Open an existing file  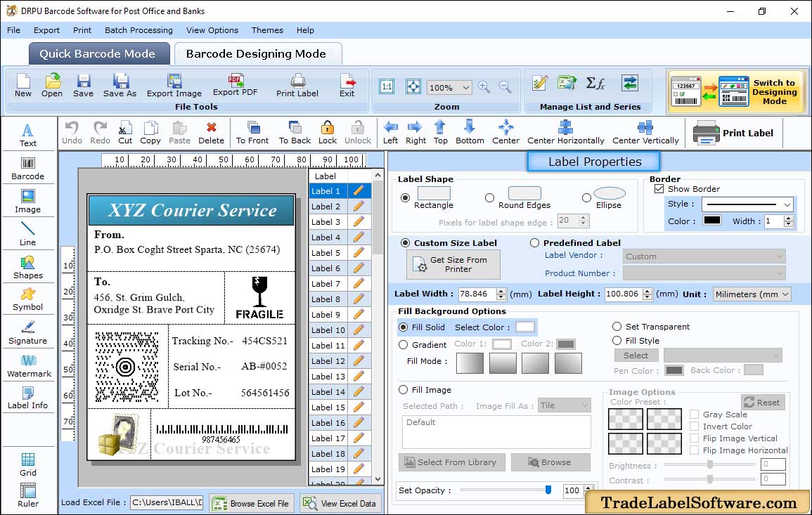[52, 86]
